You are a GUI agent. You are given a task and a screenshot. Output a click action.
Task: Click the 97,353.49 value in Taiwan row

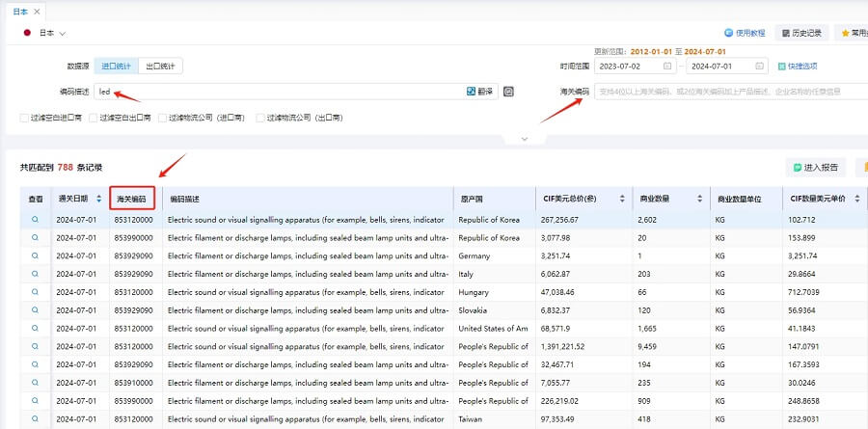tap(559, 419)
